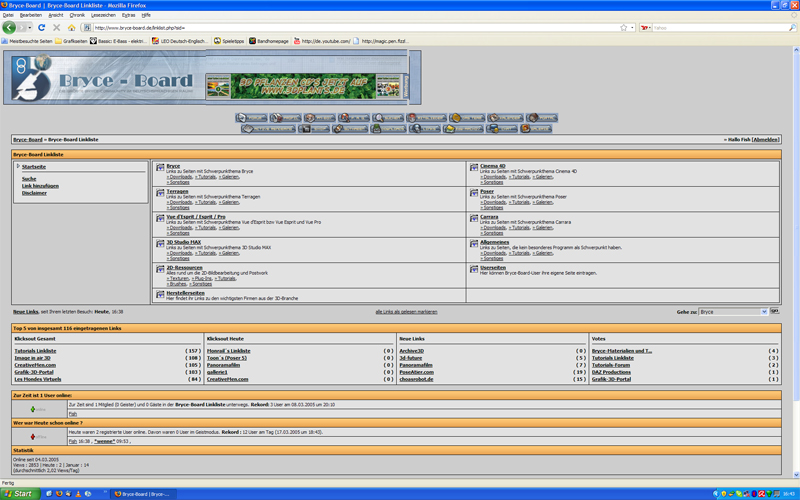Open the dropdown arrow beside the bookmark star

coord(632,28)
